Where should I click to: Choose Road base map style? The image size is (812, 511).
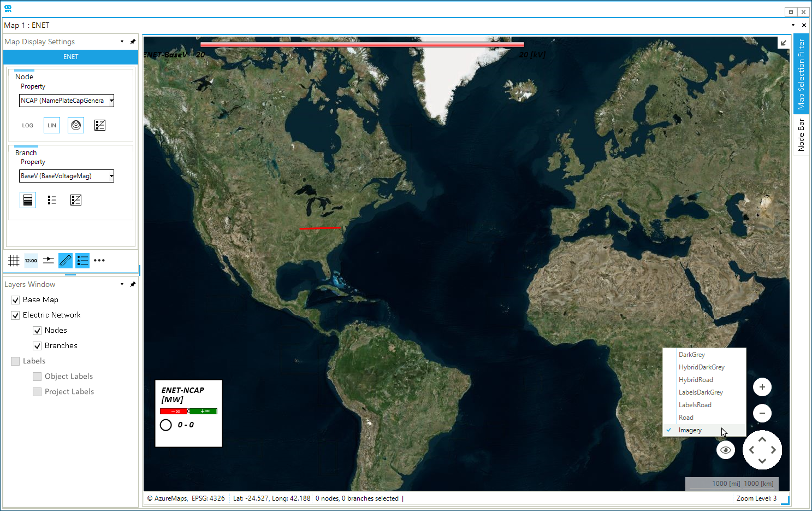click(x=704, y=418)
